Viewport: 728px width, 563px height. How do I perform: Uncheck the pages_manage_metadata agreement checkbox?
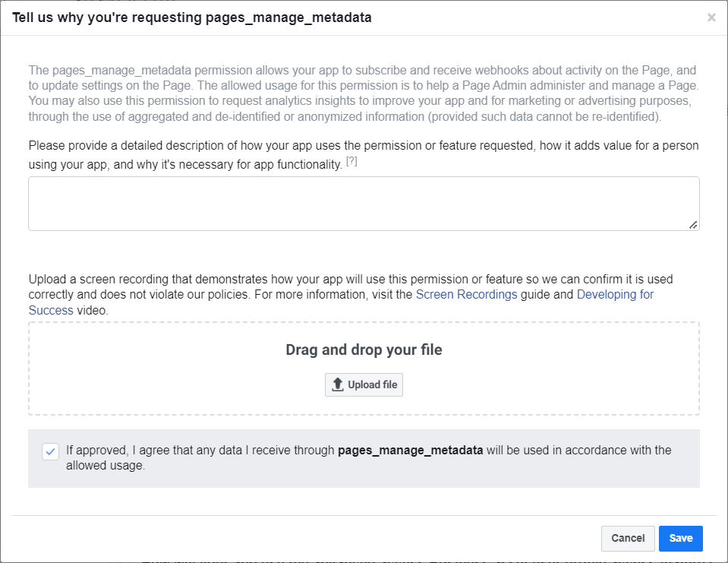[50, 451]
